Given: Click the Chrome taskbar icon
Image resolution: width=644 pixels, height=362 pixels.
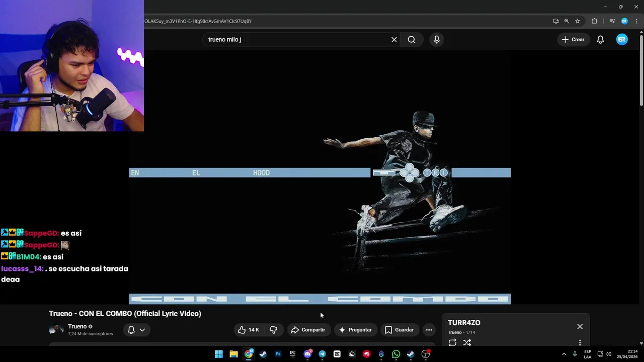Looking at the screenshot, I should [249, 354].
